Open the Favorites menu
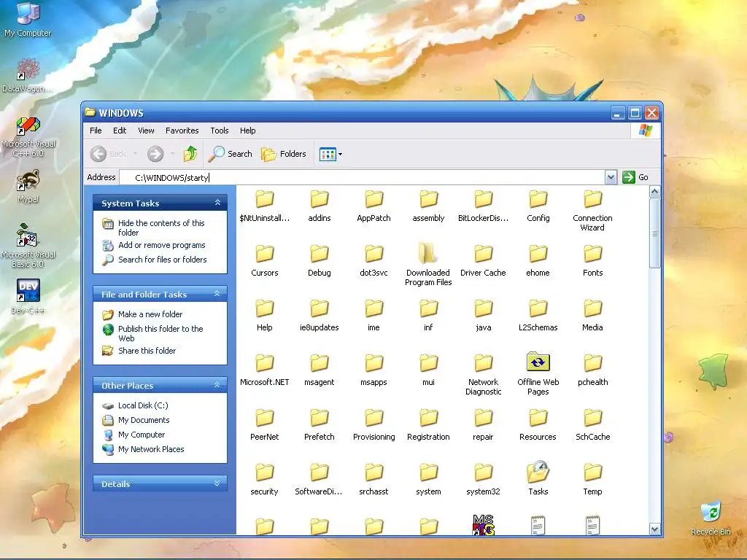Screen dimensions: 747x560 (182, 131)
